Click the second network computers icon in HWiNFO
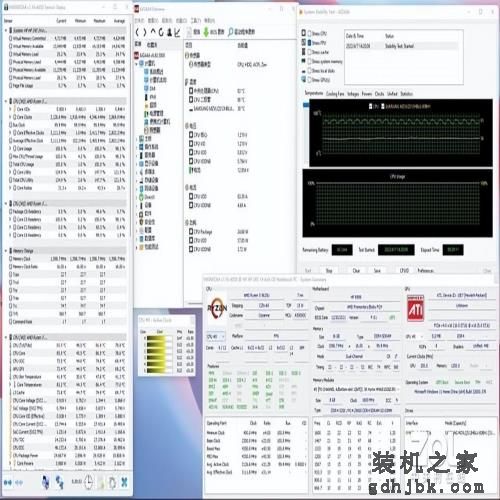Viewport: 500px width, 500px height. pos(60,482)
